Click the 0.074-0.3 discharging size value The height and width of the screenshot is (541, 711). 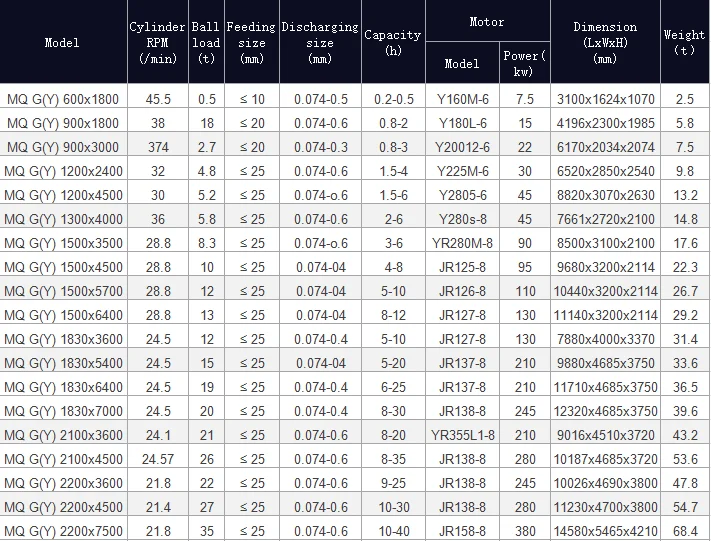(x=320, y=147)
